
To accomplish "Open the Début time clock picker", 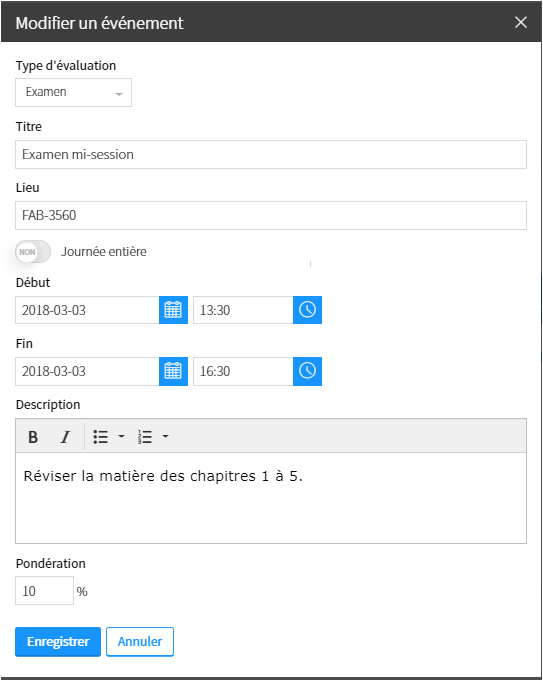I will (308, 310).
